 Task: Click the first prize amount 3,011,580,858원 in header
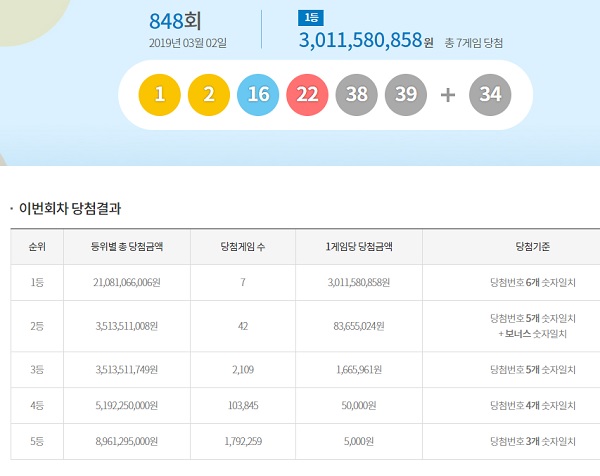coord(366,40)
